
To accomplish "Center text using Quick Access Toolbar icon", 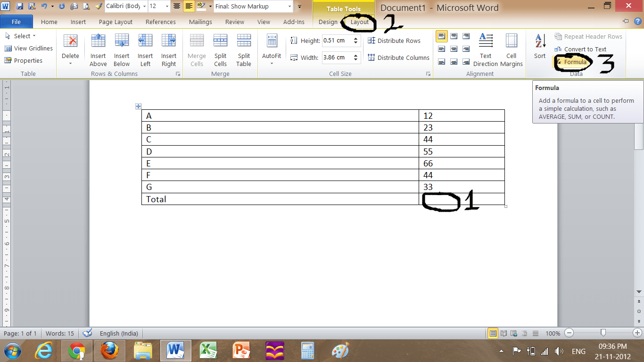I will tap(177, 7).
